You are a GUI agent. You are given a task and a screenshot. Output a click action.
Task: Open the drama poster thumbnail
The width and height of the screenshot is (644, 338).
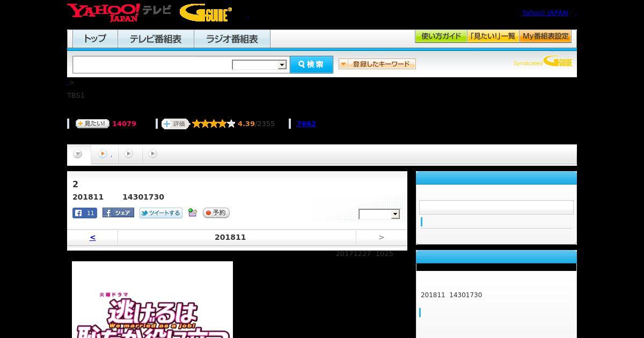point(152,299)
